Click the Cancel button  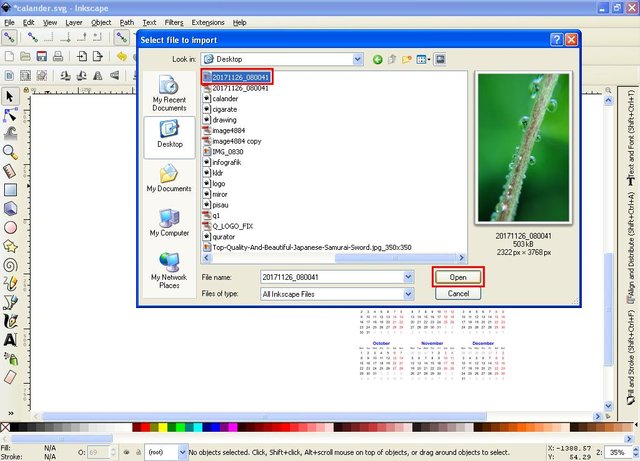(x=458, y=294)
